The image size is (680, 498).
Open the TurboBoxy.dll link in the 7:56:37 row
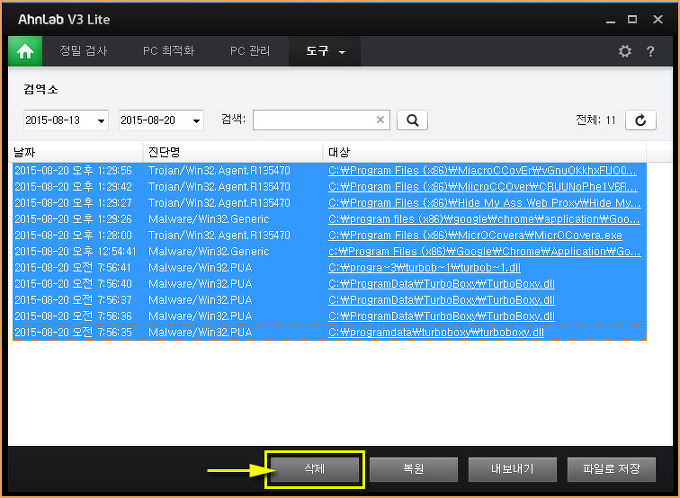pos(441,300)
